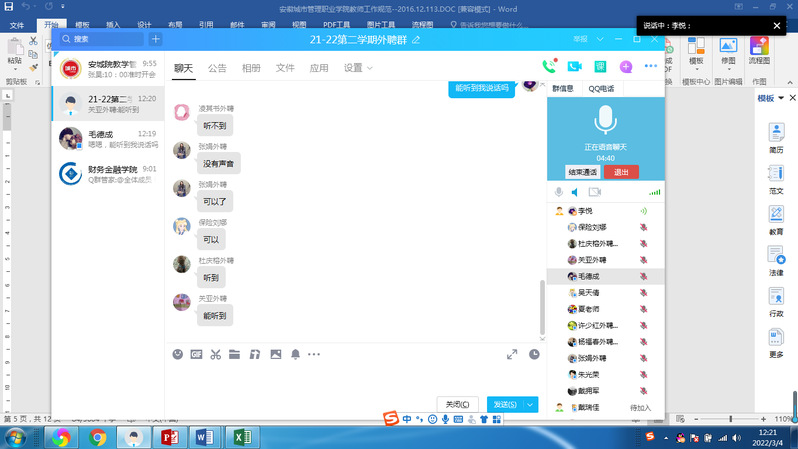Screen dimensions: 798x449
Task: Open the 安城院教学 conversation
Action: (x=108, y=69)
